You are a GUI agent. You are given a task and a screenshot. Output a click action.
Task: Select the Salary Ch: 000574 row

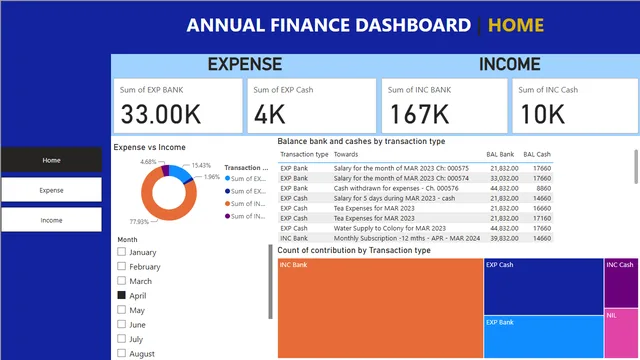pyautogui.click(x=416, y=178)
